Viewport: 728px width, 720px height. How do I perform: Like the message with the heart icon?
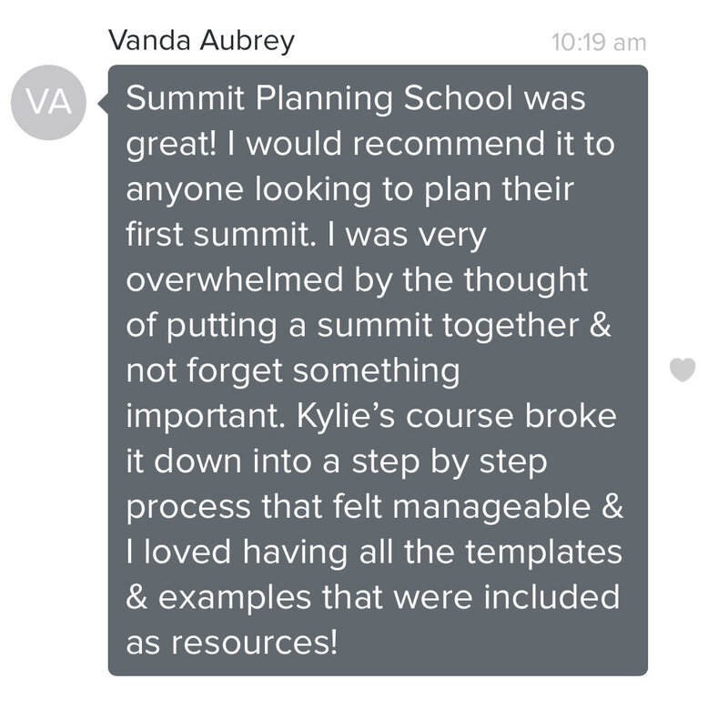pyautogui.click(x=682, y=370)
